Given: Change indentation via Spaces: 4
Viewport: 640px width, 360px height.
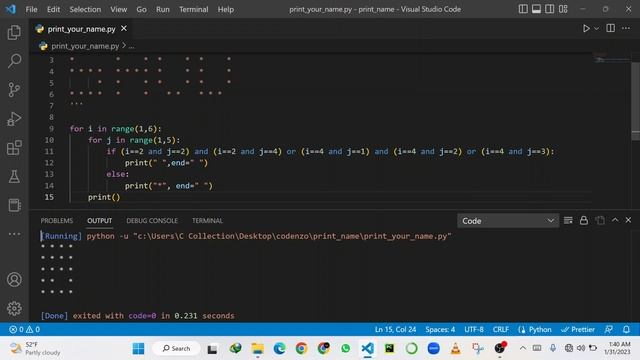Looking at the screenshot, I should coord(440,329).
